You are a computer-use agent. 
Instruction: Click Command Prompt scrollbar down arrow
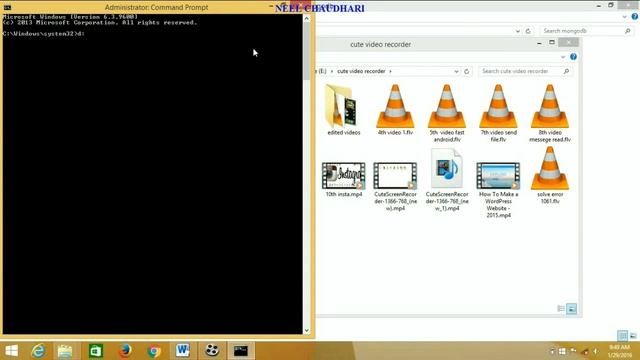pyautogui.click(x=307, y=330)
